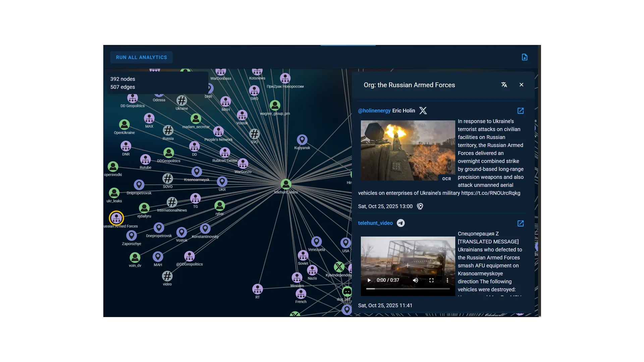Screen dimensions: 644x362
Task: Open Eric Holin post in new window
Action: [520, 111]
